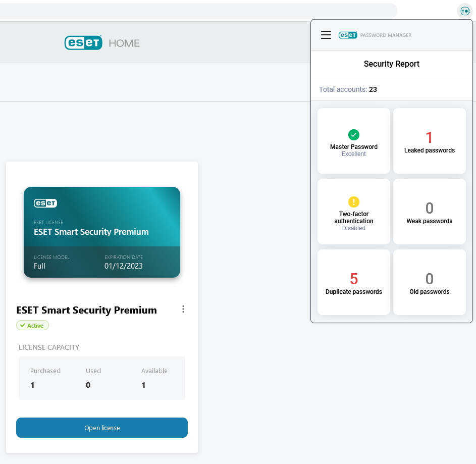
Task: Open the Old passwords card
Action: click(429, 282)
